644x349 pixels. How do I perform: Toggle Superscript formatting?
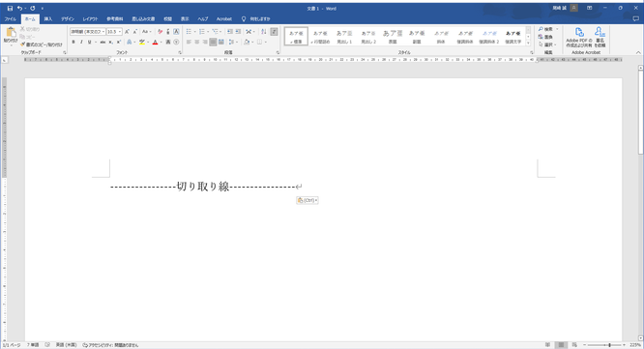(x=119, y=42)
